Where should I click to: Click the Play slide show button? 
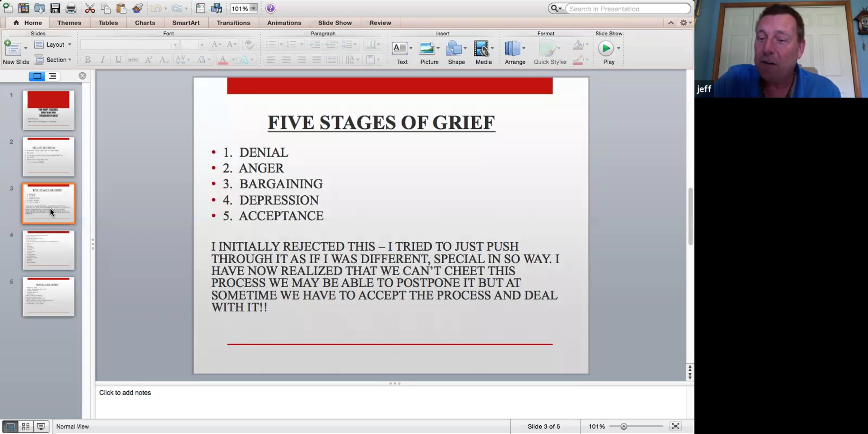click(x=606, y=49)
